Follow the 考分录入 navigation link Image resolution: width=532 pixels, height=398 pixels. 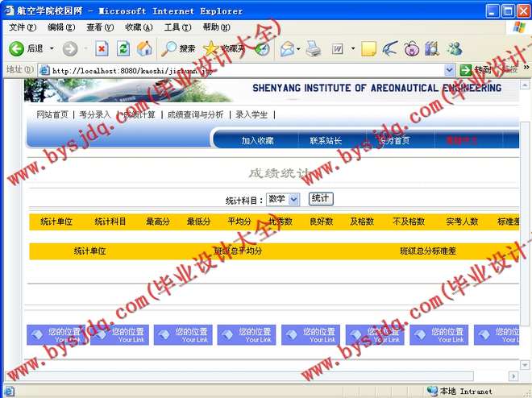click(94, 115)
